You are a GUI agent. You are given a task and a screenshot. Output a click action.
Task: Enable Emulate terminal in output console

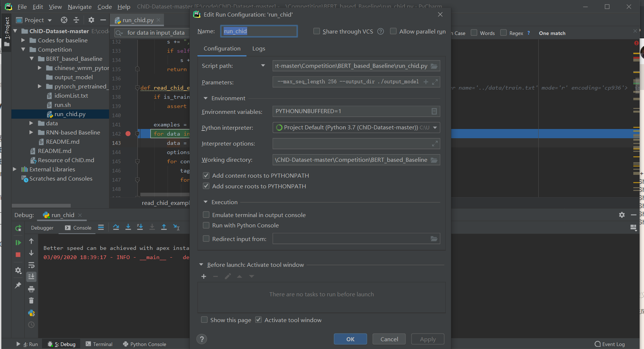pos(206,215)
